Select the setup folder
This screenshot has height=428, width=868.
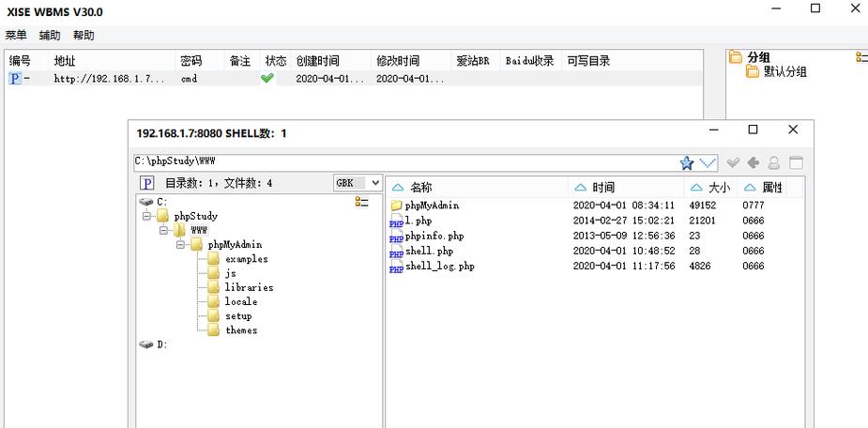point(238,315)
